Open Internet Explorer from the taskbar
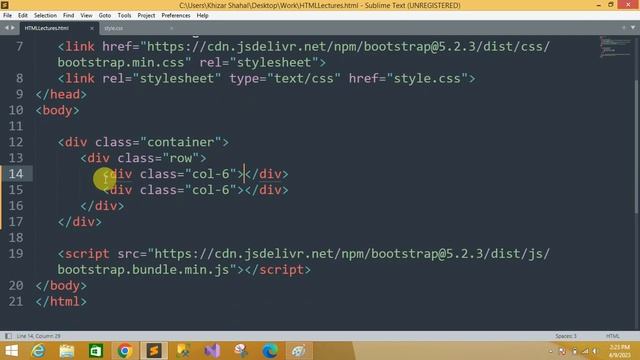 point(38,351)
